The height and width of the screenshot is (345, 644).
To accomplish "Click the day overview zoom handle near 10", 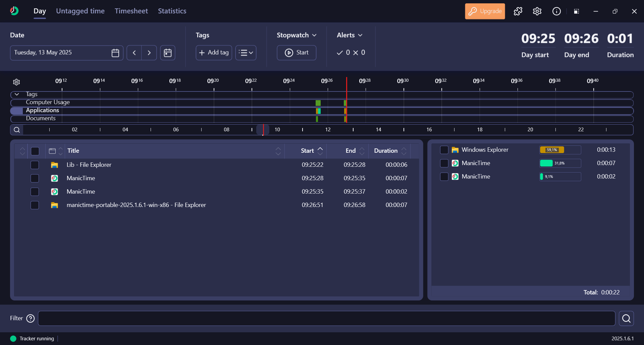I will click(263, 130).
